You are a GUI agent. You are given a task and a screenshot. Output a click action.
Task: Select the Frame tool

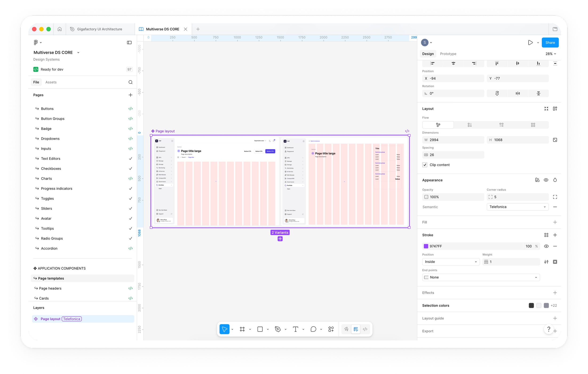pos(242,329)
